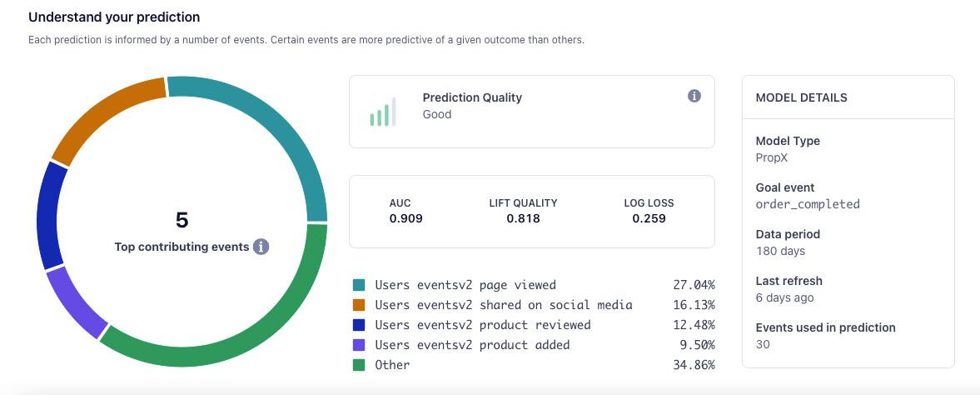The height and width of the screenshot is (395, 980).
Task: Click orange legend square for shared on social media
Action: [360, 305]
